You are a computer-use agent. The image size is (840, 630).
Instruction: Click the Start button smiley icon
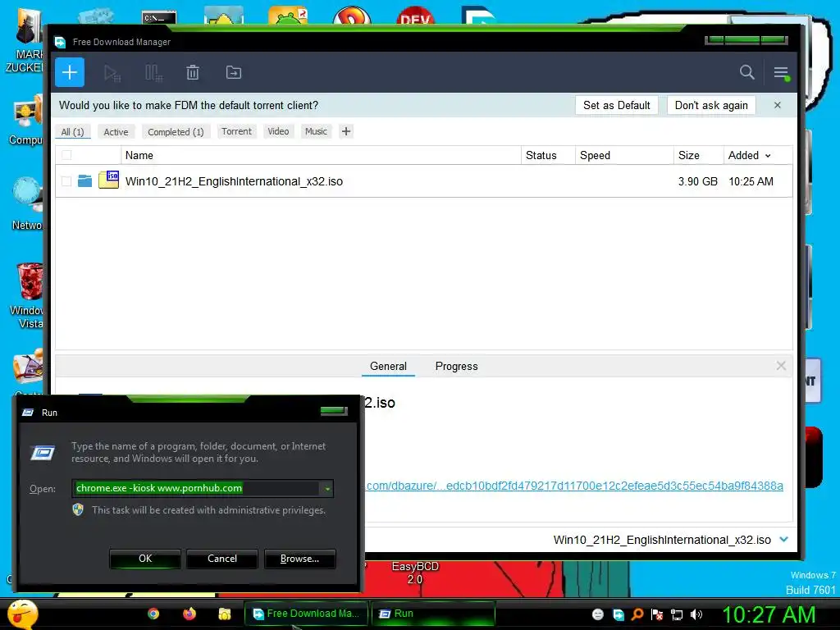coord(23,614)
